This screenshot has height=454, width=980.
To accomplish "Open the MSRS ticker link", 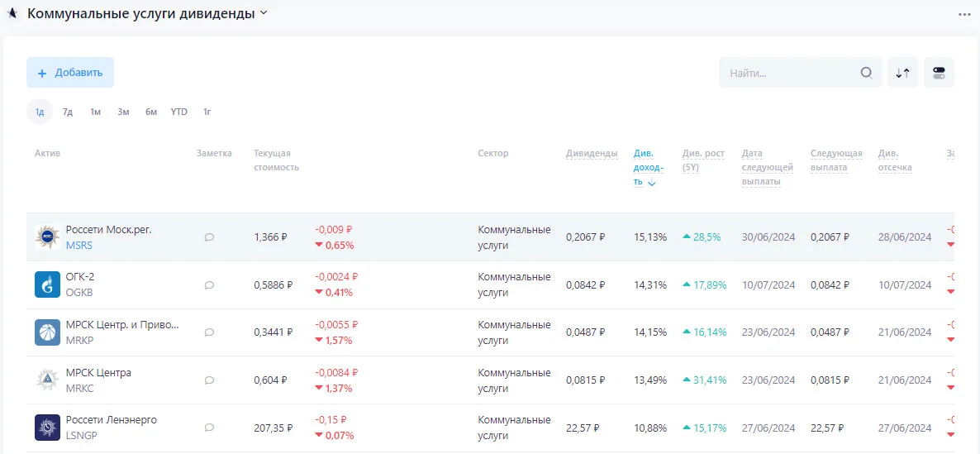I will coord(79,245).
